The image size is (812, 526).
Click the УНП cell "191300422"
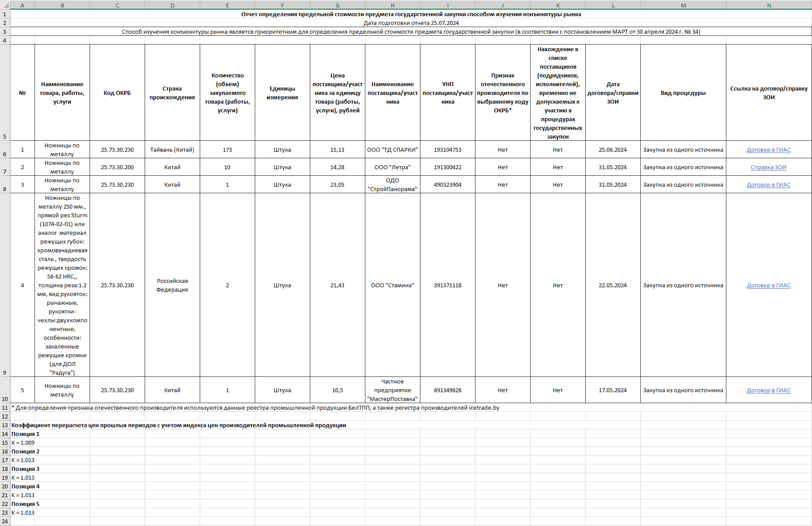point(448,167)
